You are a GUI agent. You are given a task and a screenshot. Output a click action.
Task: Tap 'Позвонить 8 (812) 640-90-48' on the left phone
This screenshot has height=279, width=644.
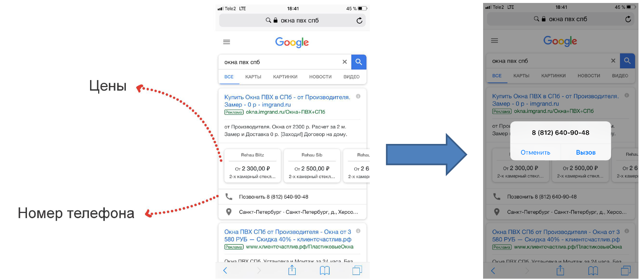pos(273,197)
